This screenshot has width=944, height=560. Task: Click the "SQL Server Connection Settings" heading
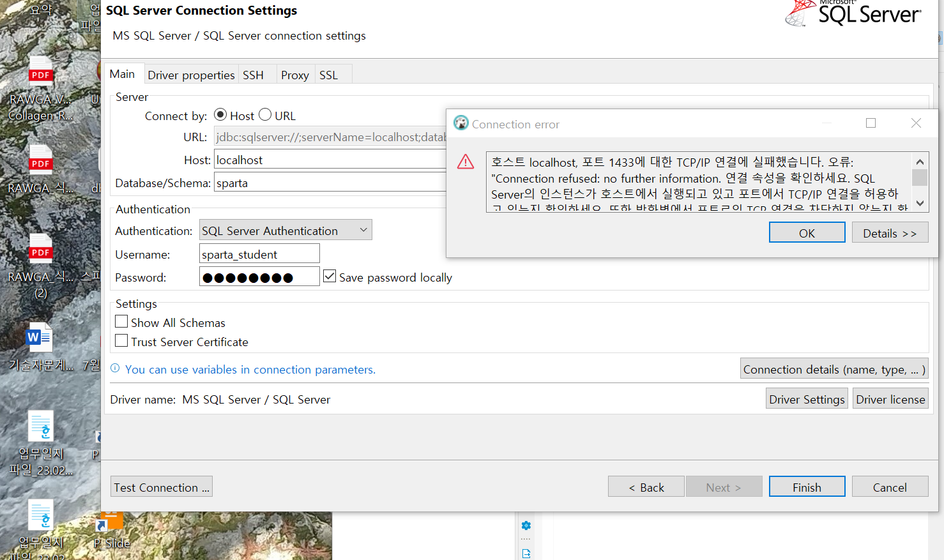pyautogui.click(x=202, y=10)
